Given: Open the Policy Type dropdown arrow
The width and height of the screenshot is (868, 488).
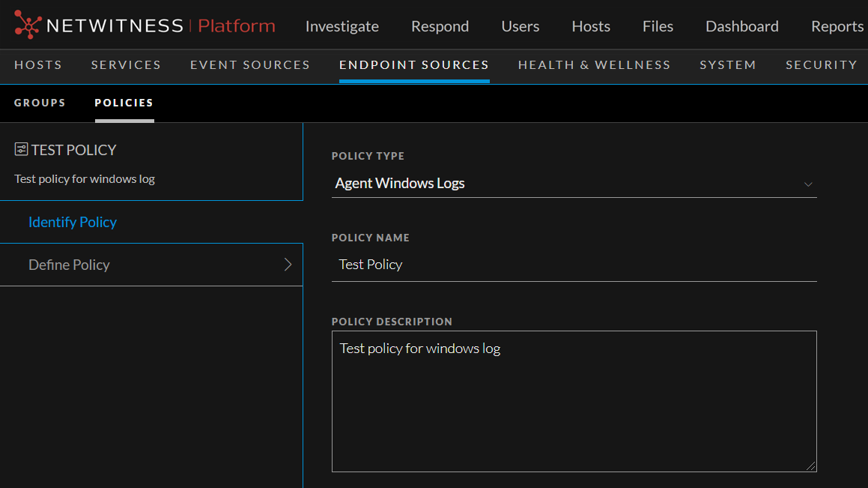Looking at the screenshot, I should (808, 184).
